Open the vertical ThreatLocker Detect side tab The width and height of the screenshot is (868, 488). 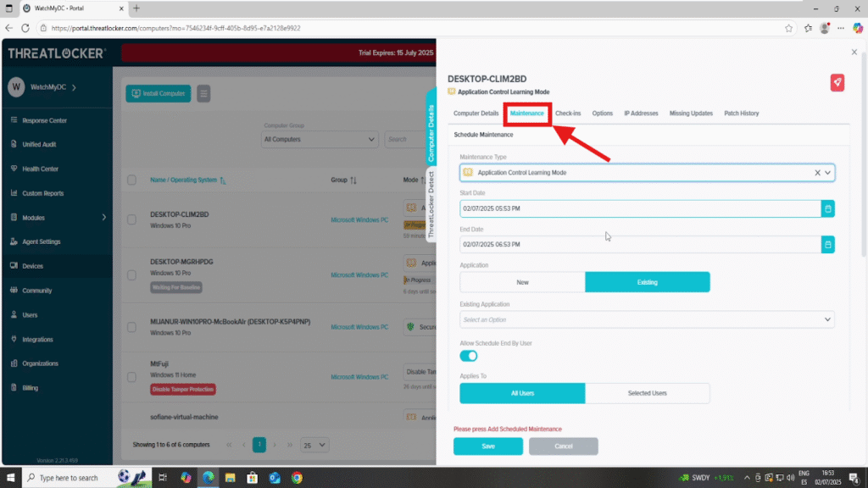431,204
